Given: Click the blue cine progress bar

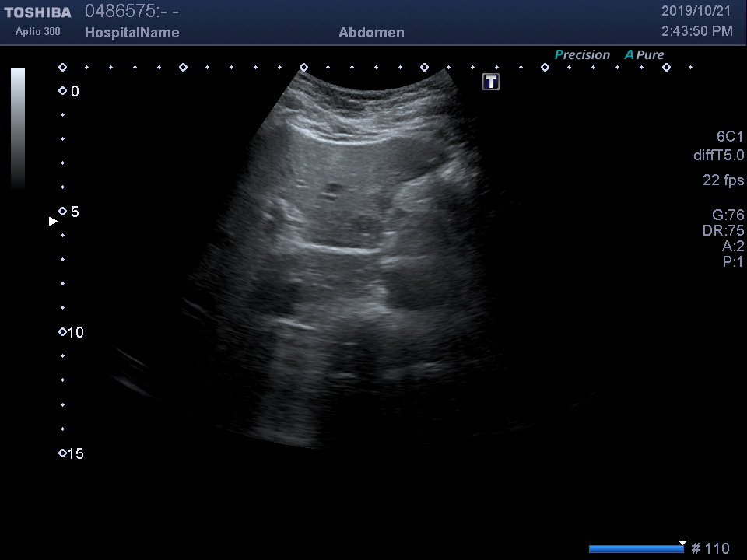Looking at the screenshot, I should 635,549.
